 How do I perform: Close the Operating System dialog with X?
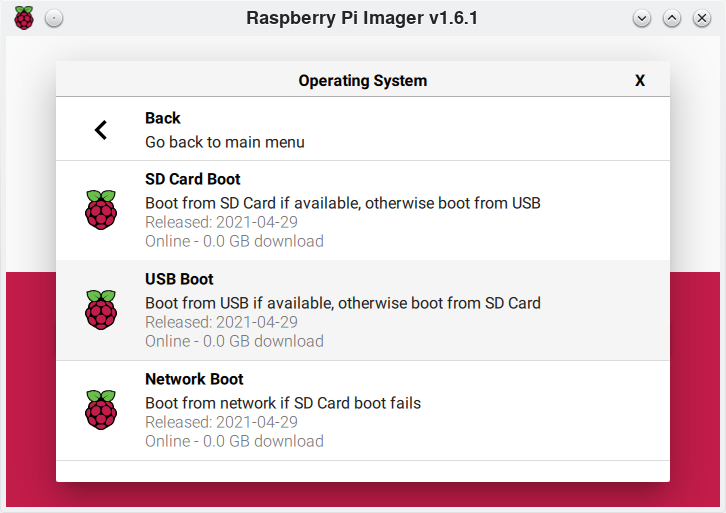click(640, 81)
